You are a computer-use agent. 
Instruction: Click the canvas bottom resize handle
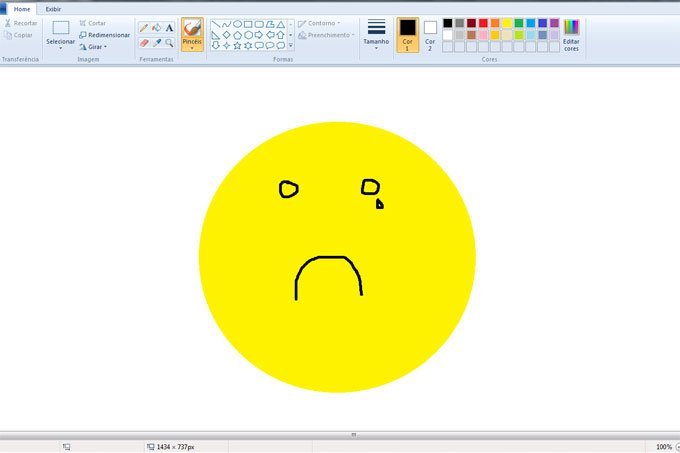pyautogui.click(x=353, y=435)
